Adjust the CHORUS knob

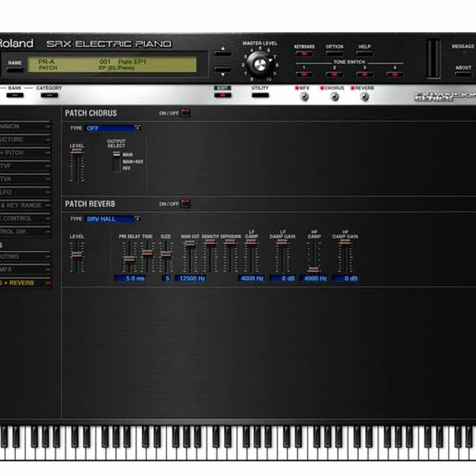(x=335, y=97)
